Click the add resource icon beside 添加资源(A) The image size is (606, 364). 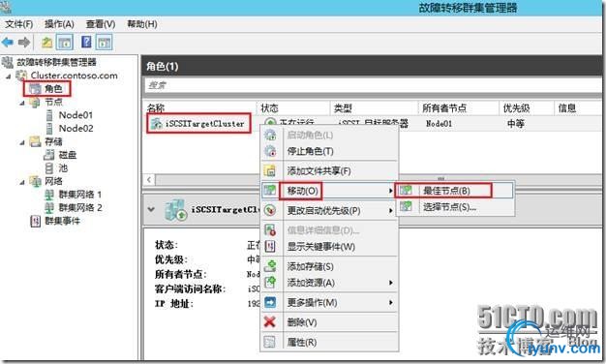pyautogui.click(x=270, y=283)
